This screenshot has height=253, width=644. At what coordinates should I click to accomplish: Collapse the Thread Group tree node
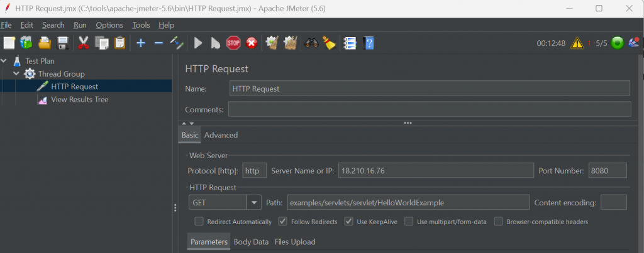click(x=17, y=74)
